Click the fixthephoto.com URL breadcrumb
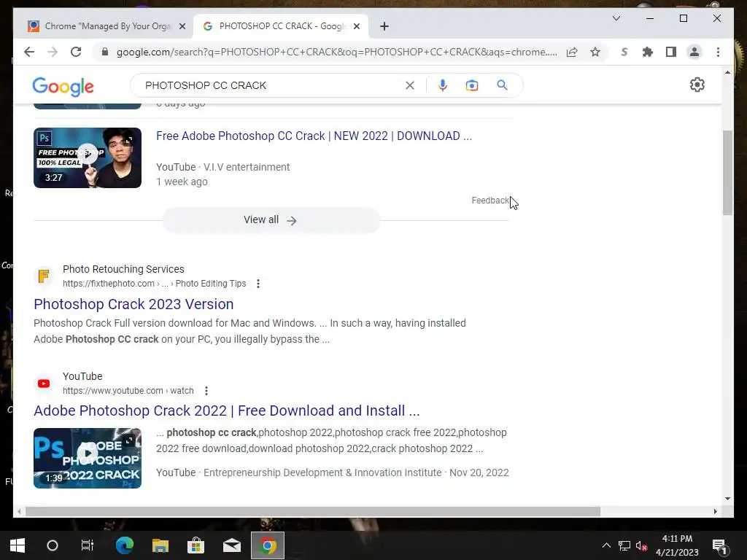Viewport: 747px width, 560px height. [155, 284]
